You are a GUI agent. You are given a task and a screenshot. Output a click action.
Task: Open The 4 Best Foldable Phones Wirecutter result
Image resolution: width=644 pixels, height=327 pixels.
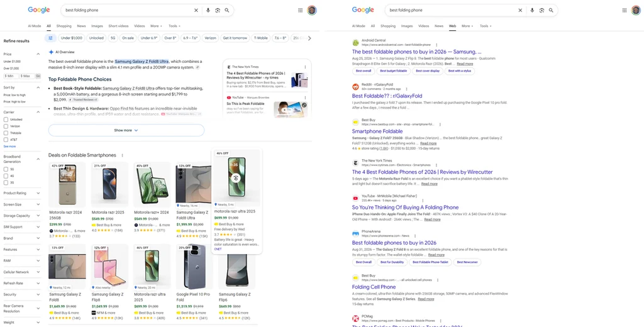tap(422, 172)
